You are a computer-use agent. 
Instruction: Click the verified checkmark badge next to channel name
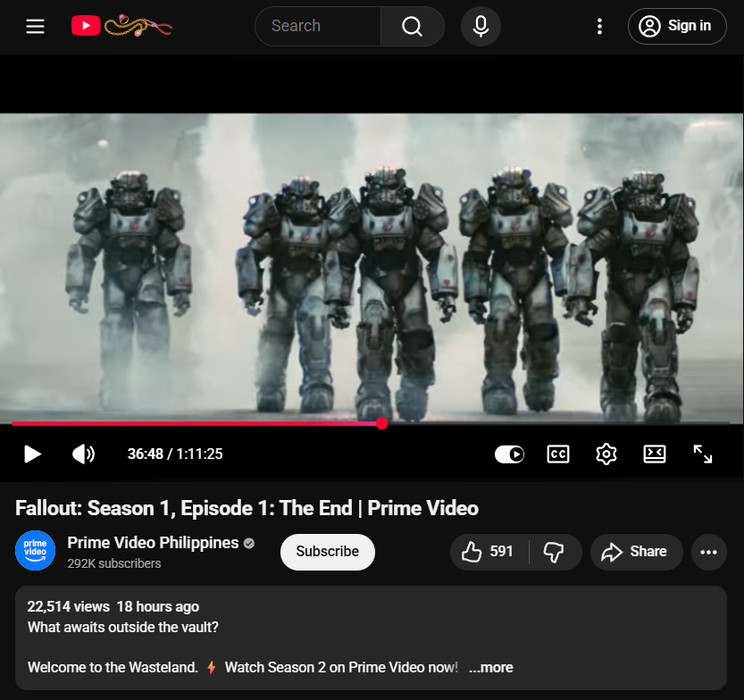pos(249,543)
